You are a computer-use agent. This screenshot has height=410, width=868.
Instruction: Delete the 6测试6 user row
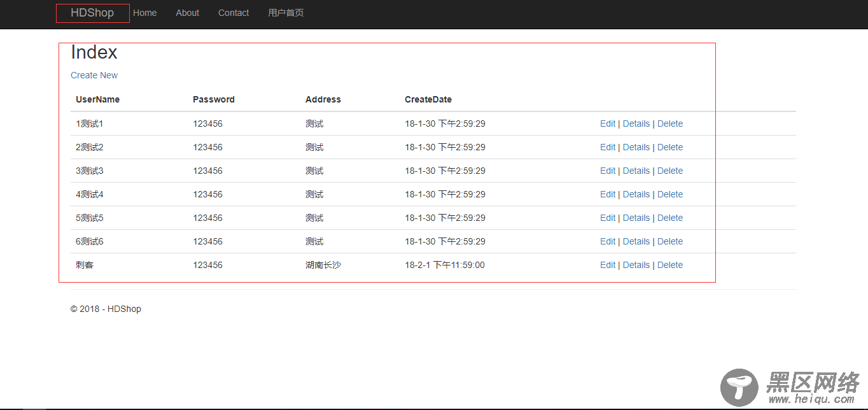[670, 241]
